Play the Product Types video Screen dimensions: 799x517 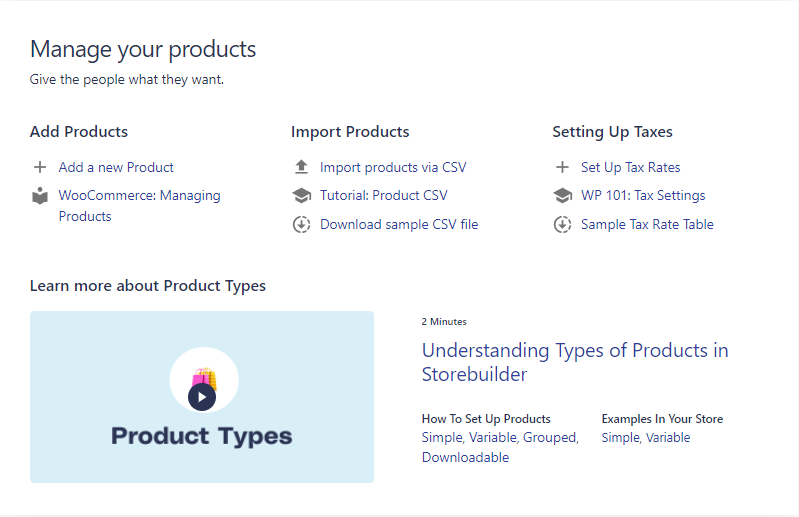click(x=202, y=397)
